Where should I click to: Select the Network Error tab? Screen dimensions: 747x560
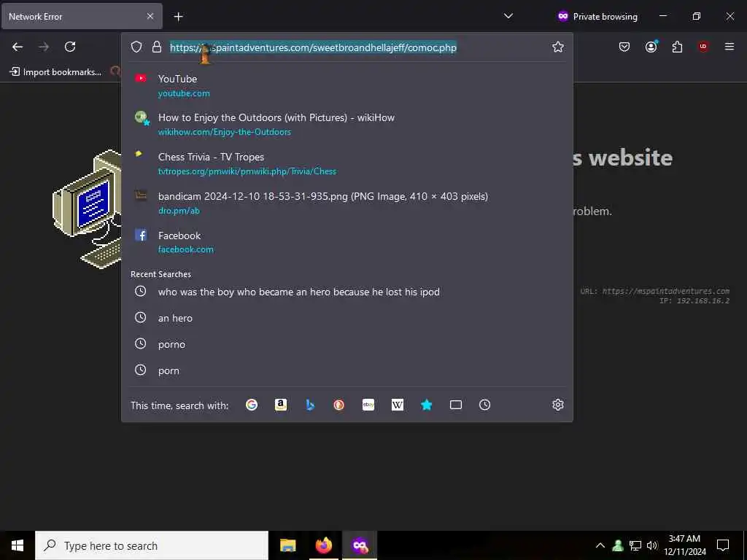click(82, 16)
